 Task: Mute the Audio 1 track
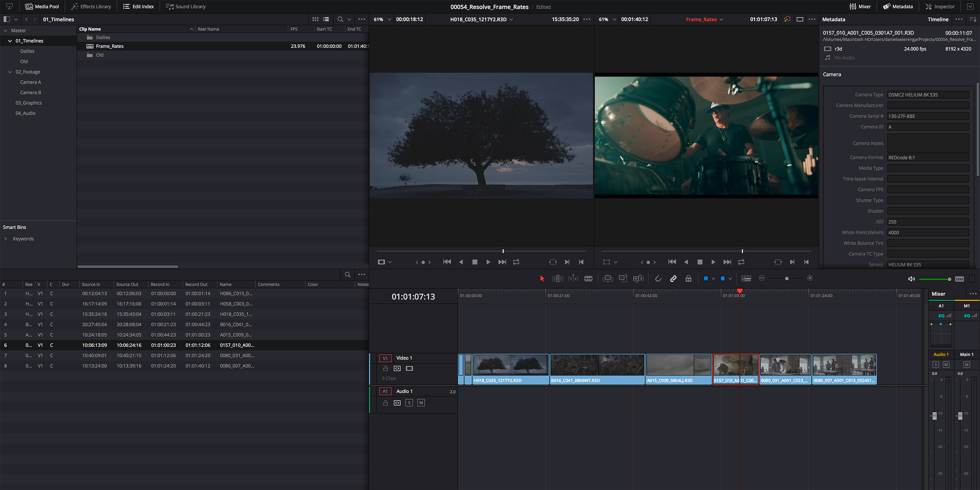[x=421, y=403]
